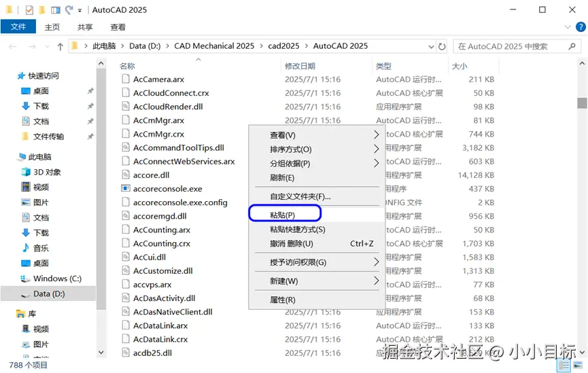This screenshot has width=588, height=373.
Task: Open the recent locations dropdown arrow
Action: pos(48,47)
